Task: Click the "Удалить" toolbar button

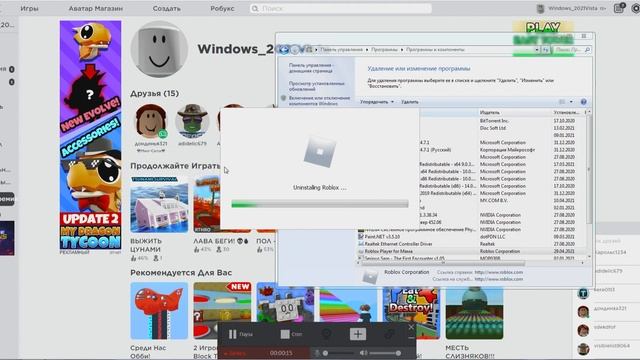Action: point(409,102)
